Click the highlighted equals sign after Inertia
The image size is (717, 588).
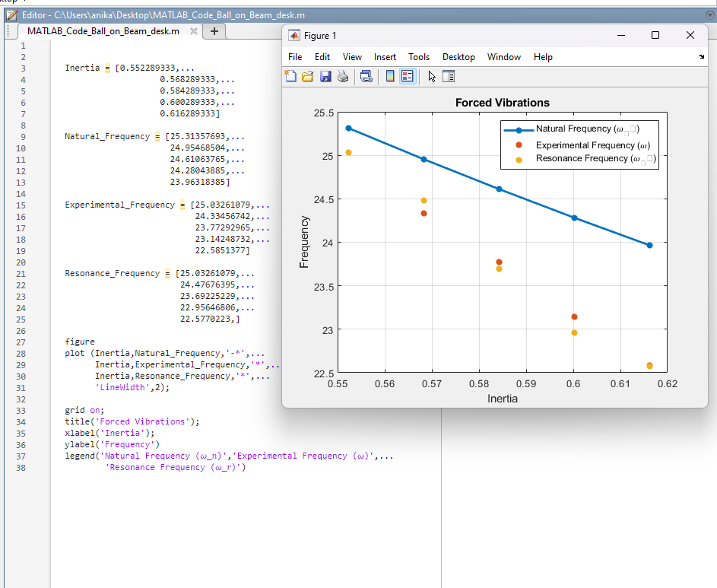[x=107, y=68]
